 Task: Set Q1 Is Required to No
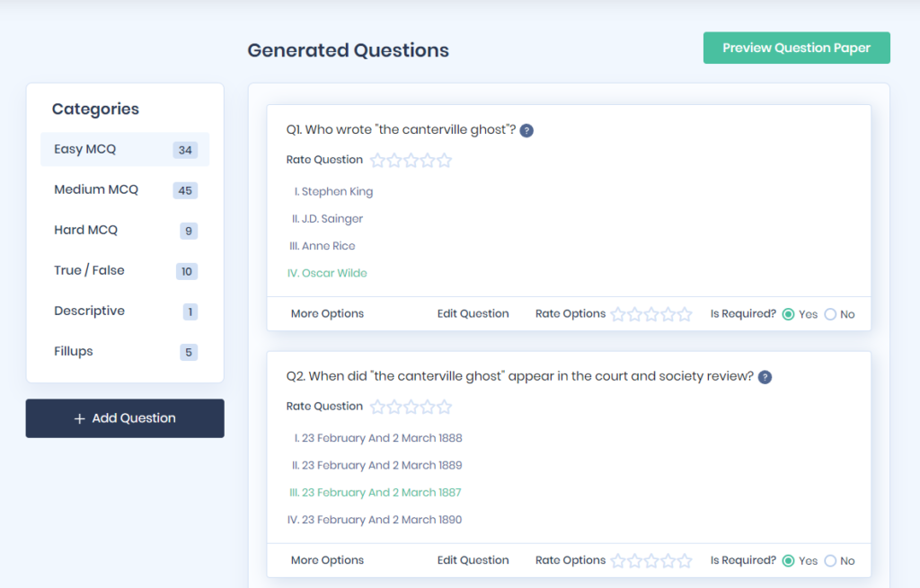click(x=830, y=314)
